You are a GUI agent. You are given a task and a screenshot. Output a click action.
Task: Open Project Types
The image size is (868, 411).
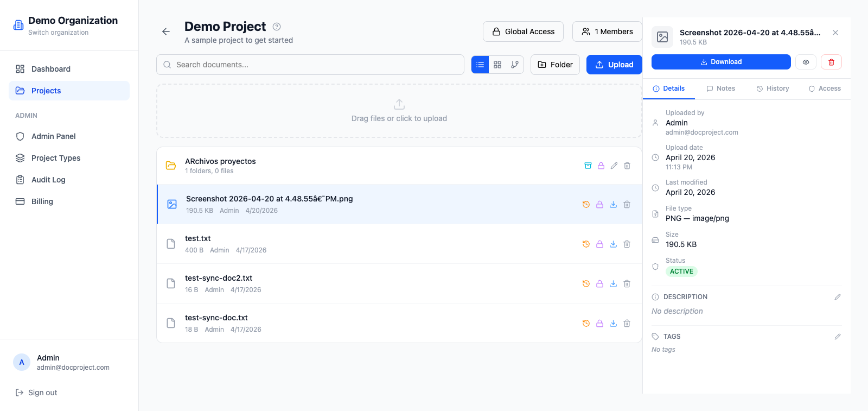pos(69,158)
